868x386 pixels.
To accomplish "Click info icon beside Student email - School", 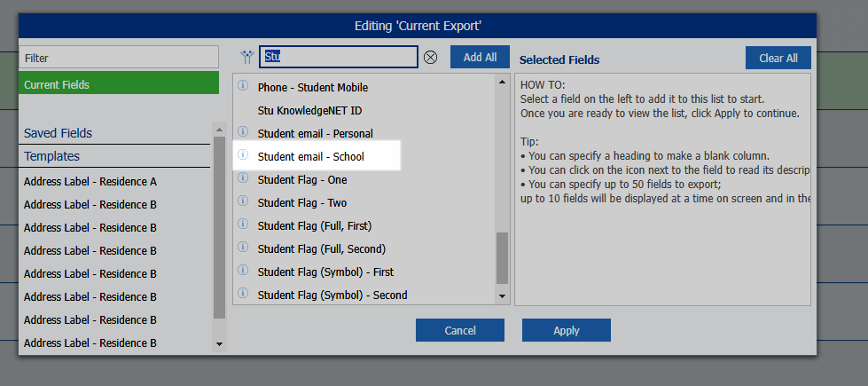I will click(242, 154).
